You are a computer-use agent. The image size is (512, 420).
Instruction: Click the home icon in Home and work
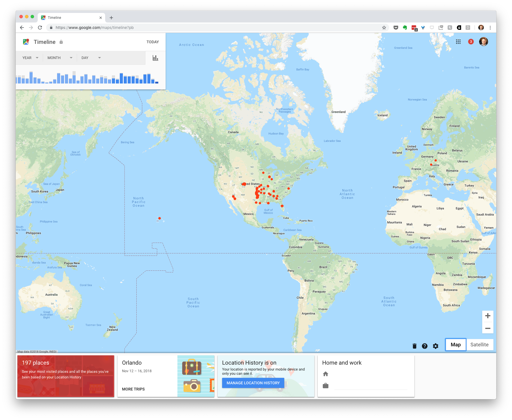point(326,374)
